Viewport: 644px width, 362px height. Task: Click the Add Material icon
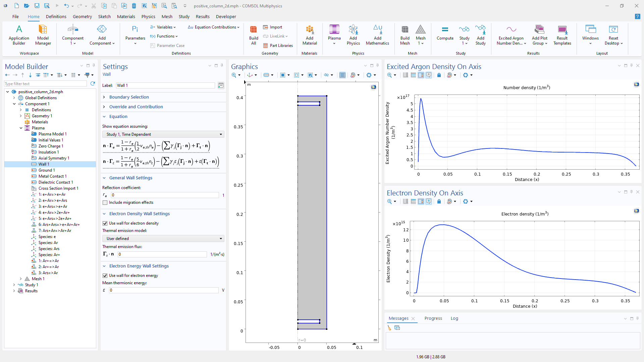(x=309, y=35)
